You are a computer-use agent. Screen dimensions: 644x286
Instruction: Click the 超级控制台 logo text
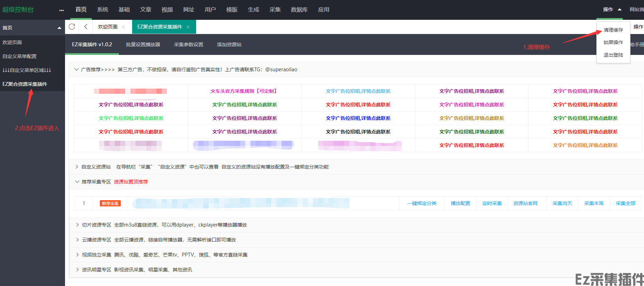pyautogui.click(x=18, y=10)
